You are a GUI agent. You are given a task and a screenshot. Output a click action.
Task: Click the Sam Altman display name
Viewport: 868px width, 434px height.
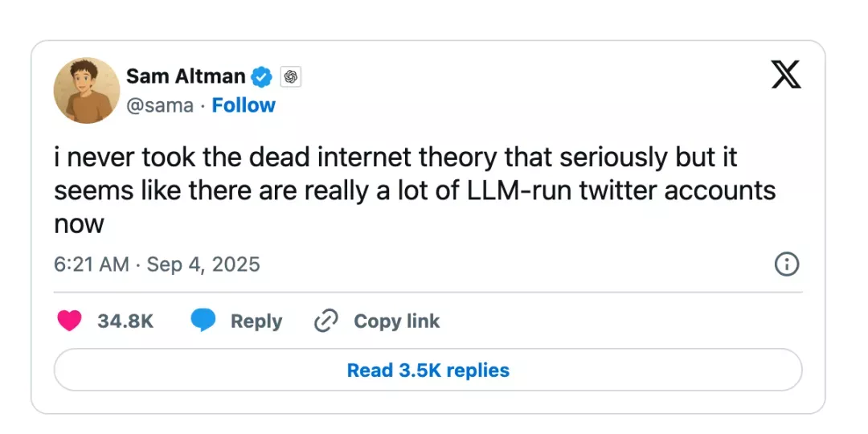pyautogui.click(x=186, y=76)
